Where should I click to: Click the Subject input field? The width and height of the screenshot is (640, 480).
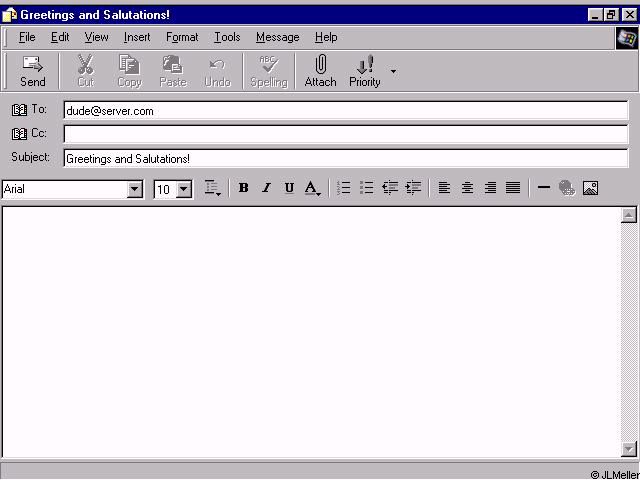346,158
